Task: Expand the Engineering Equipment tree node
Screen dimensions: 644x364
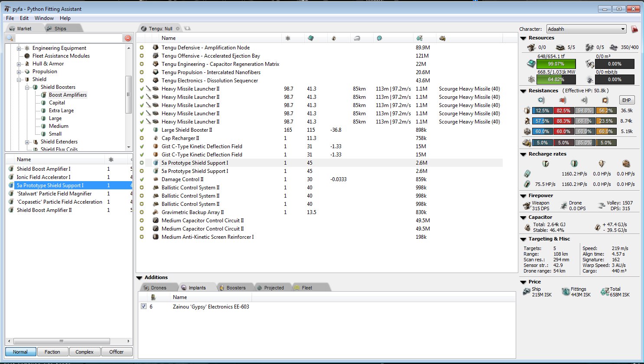Action: (x=19, y=48)
